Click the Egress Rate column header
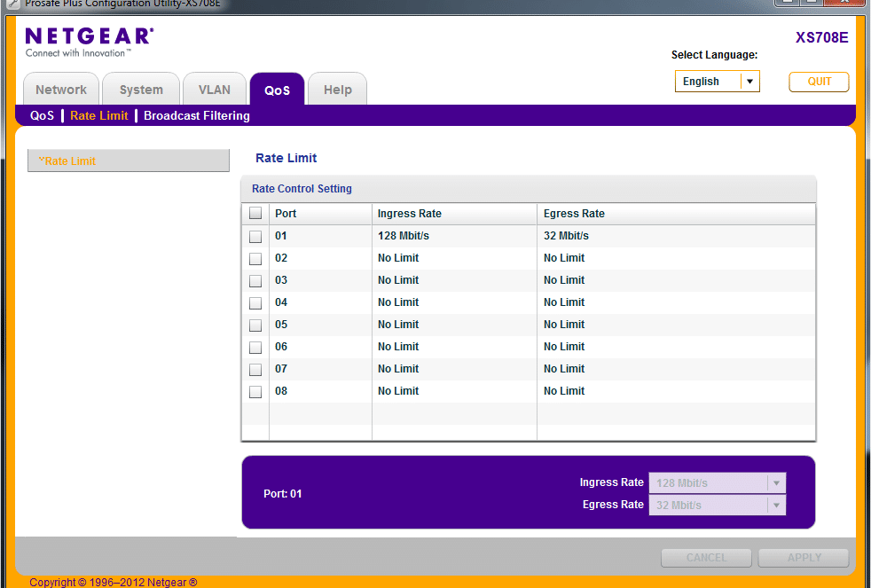This screenshot has width=871, height=588. (x=676, y=214)
